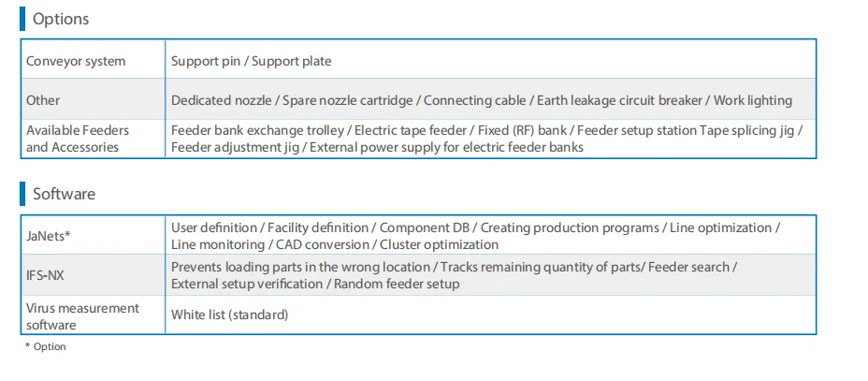The image size is (868, 381).
Task: Select the IFS-NX row label
Action: (46, 275)
